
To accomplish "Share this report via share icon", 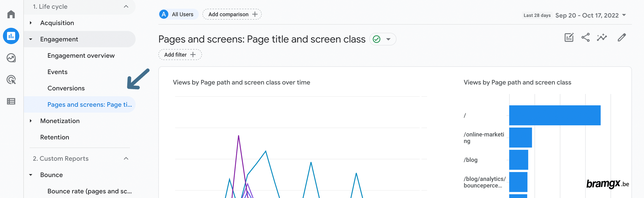I will (x=585, y=37).
